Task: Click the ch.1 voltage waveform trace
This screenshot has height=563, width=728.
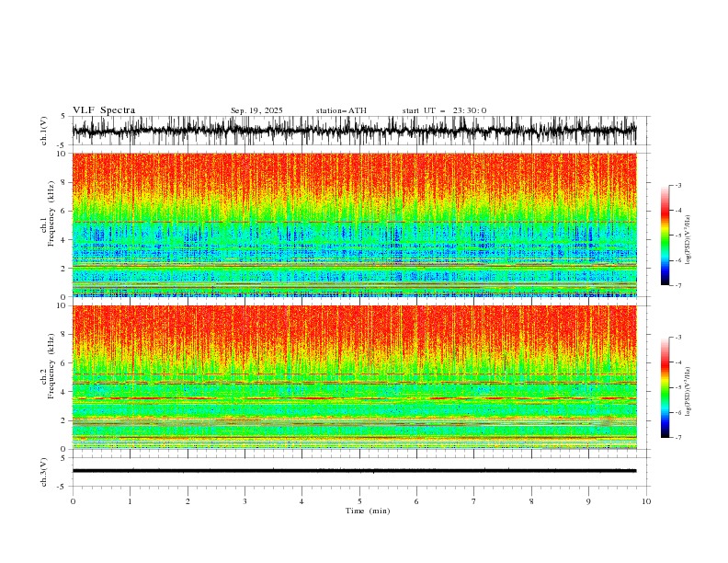Action: tap(354, 131)
